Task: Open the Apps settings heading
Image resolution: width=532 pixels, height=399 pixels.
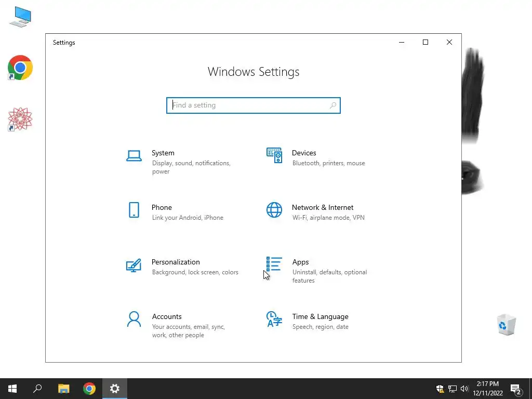Action: click(301, 262)
